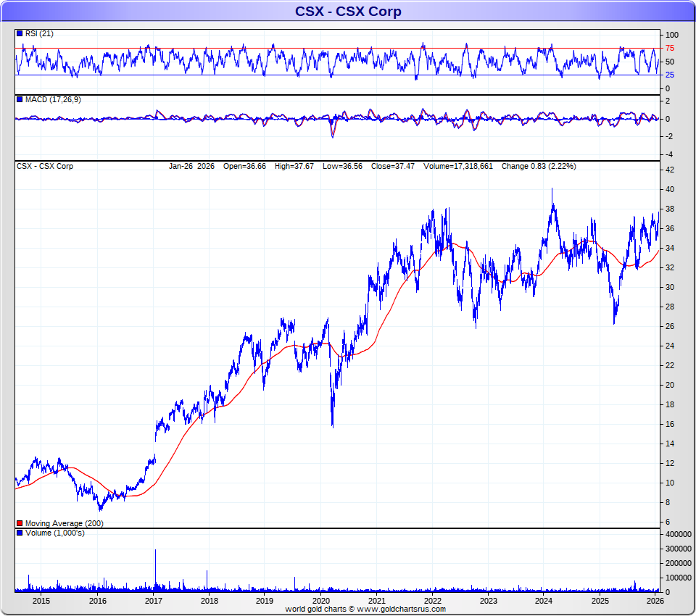Click the 'Open=36.66' value
The height and width of the screenshot is (616, 696).
coord(244,166)
